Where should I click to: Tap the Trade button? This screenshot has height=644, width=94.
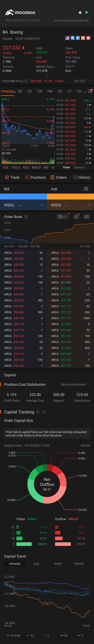(x=12, y=177)
